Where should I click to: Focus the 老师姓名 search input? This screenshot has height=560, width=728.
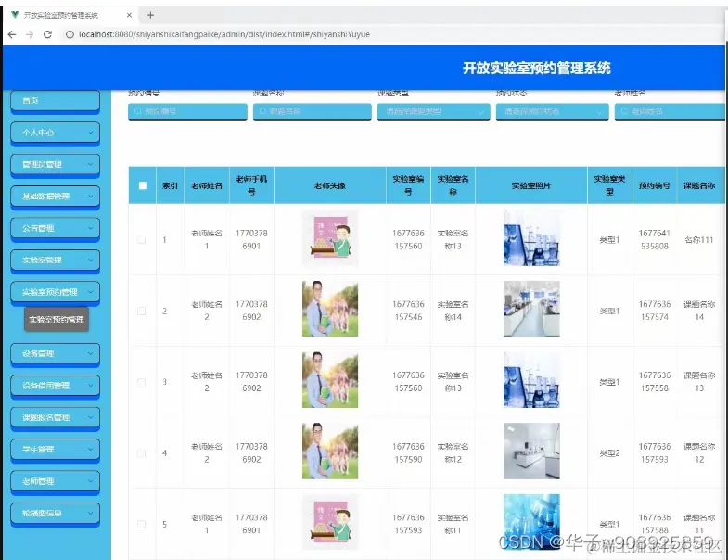point(670,111)
